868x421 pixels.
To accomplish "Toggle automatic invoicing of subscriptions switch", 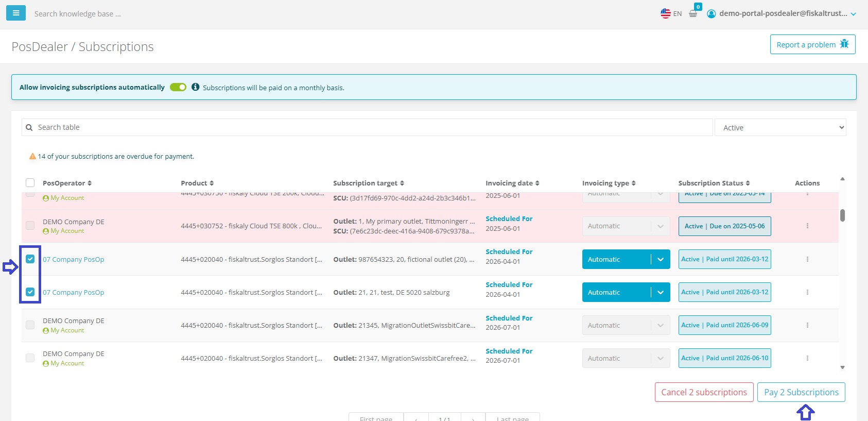I will point(178,87).
